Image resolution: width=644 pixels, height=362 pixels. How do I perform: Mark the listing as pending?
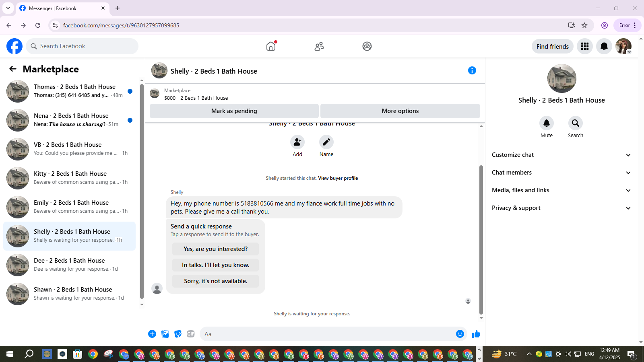click(x=234, y=111)
